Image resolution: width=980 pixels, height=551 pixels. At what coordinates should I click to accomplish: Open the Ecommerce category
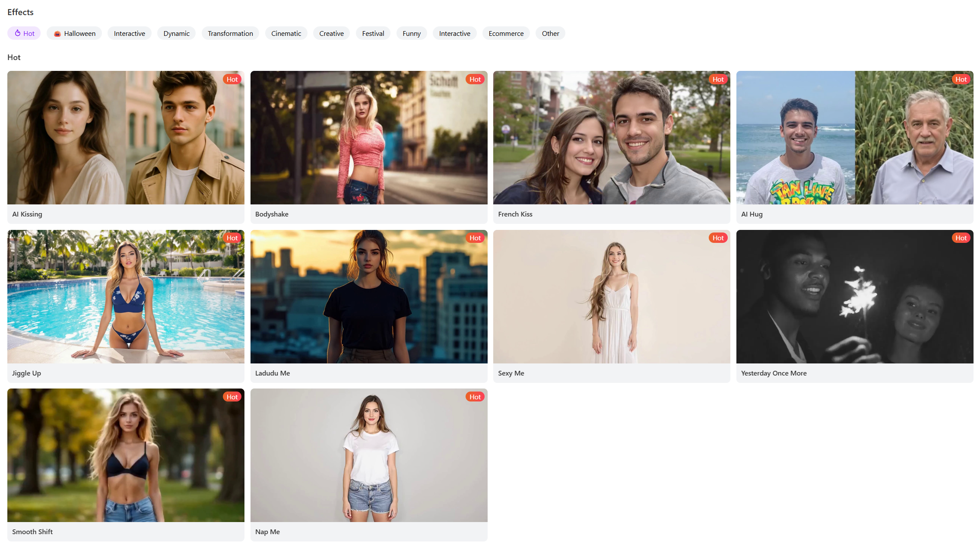pyautogui.click(x=506, y=33)
